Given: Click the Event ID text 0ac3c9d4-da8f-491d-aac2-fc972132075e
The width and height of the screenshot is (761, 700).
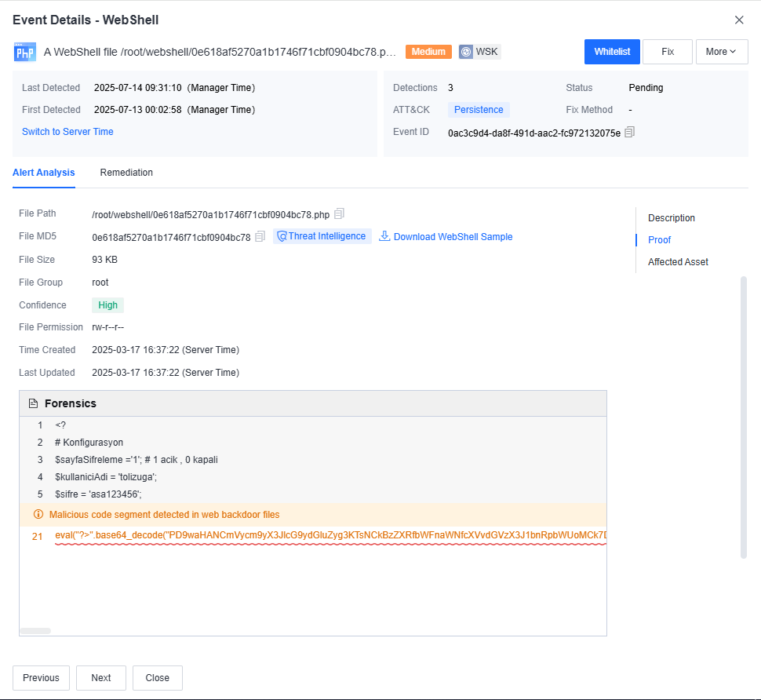Looking at the screenshot, I should click(x=533, y=133).
